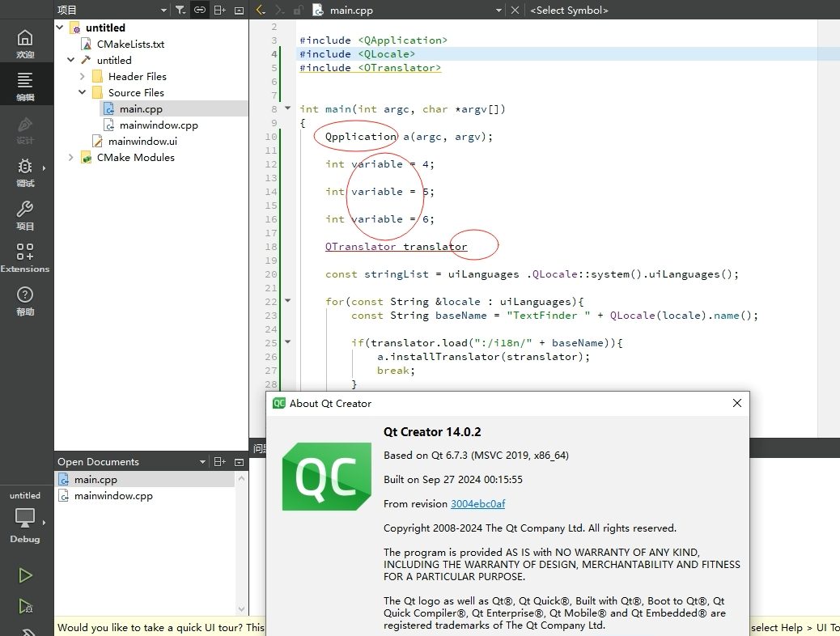840x636 pixels.
Task: Start debugging with the play-bug button
Action: [x=25, y=606]
